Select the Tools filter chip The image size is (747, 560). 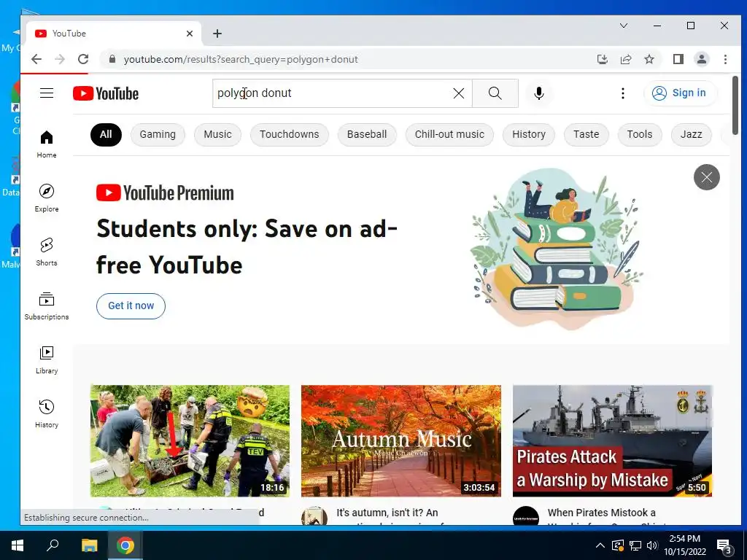coord(639,134)
